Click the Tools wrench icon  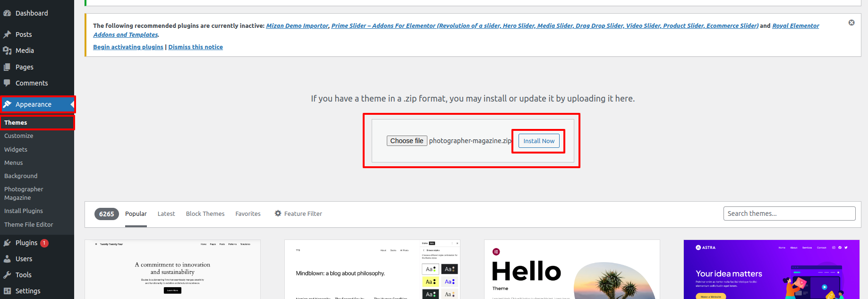pos(7,275)
